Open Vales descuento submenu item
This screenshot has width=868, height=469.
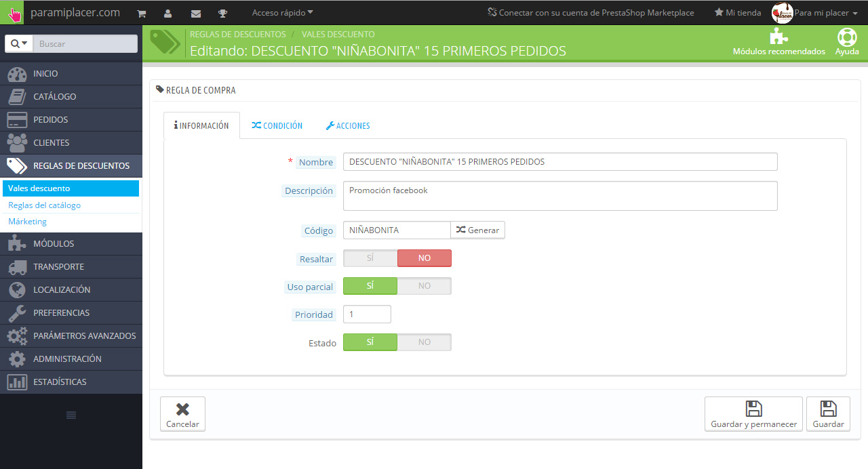point(71,188)
